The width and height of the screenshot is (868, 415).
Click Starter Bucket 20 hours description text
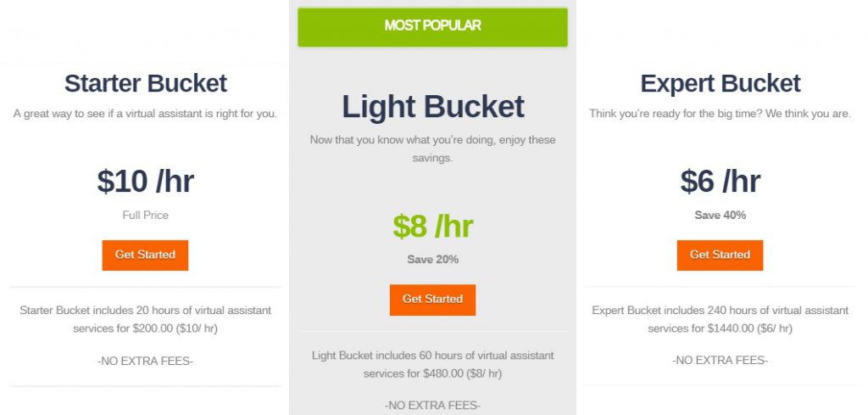click(x=146, y=319)
